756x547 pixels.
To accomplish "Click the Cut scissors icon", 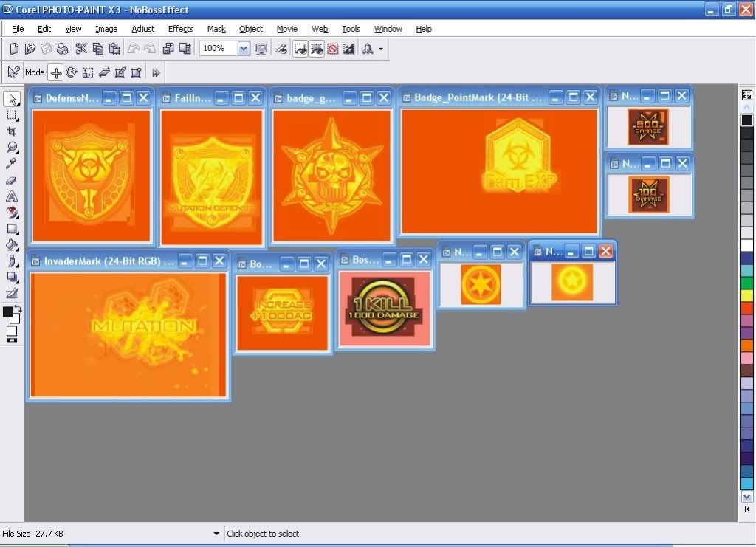I will 81,49.
